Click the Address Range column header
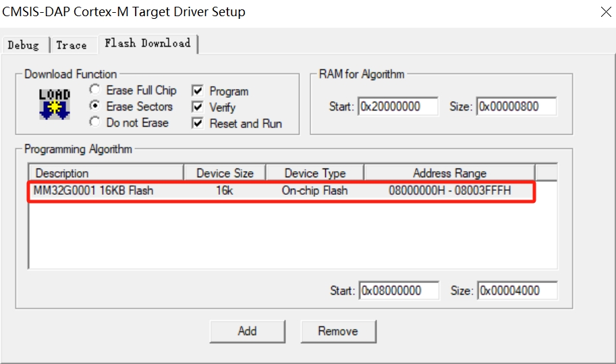This screenshot has width=616, height=364. (x=449, y=173)
